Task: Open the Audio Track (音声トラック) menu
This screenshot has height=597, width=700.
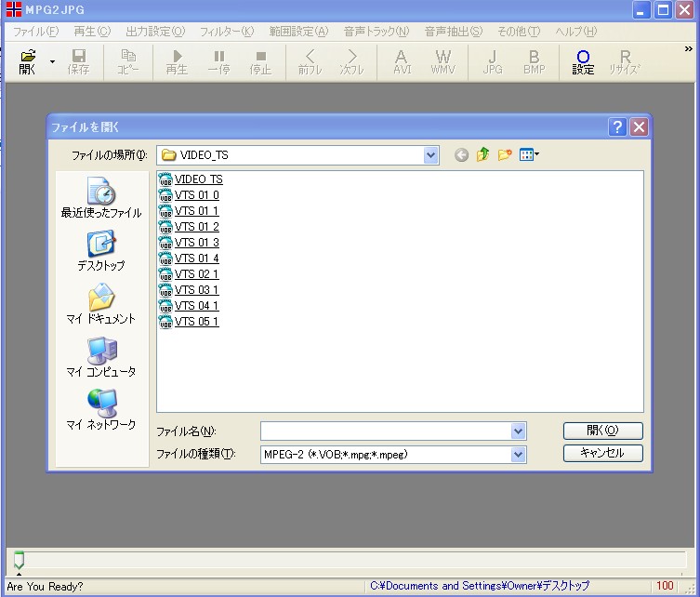Action: click(376, 32)
